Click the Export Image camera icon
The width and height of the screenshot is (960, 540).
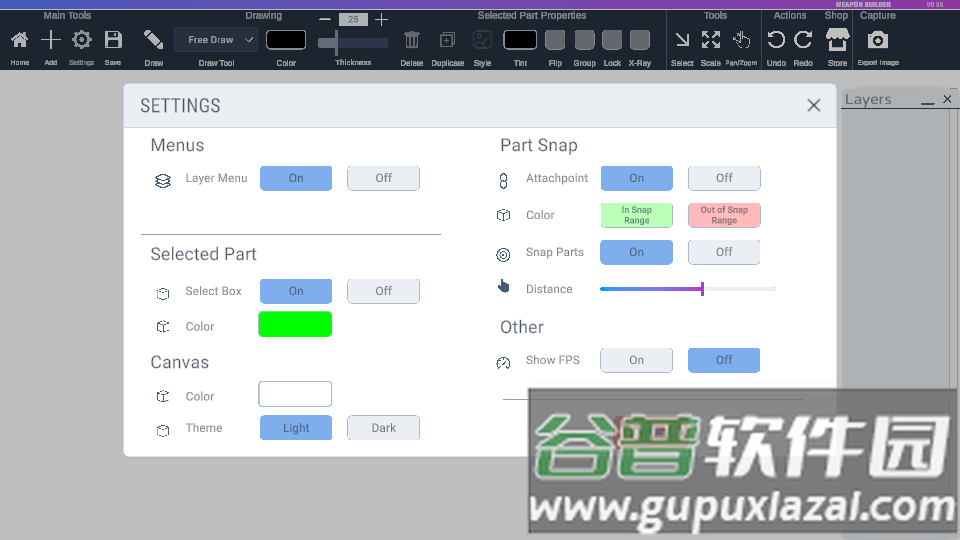click(x=877, y=40)
